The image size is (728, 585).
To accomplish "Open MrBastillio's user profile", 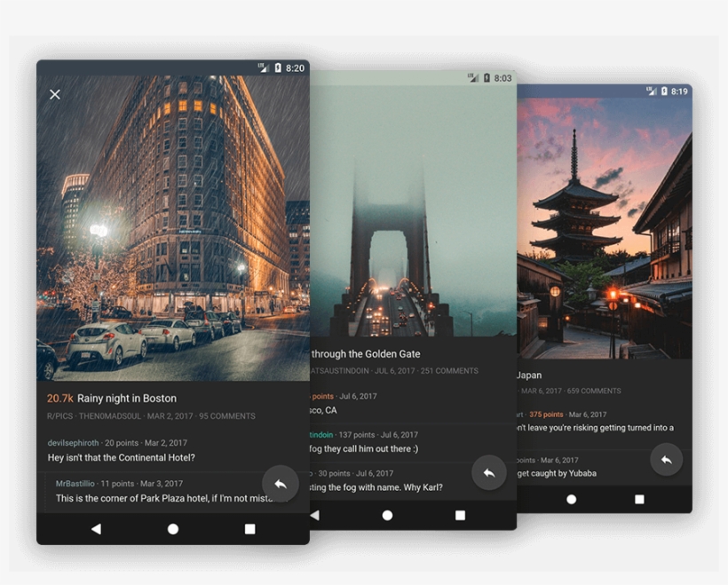I will point(75,484).
